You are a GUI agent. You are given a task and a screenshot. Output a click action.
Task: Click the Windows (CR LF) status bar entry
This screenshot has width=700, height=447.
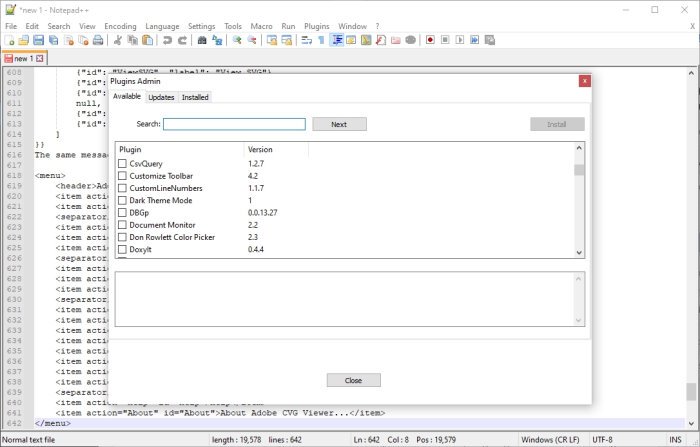(550, 440)
